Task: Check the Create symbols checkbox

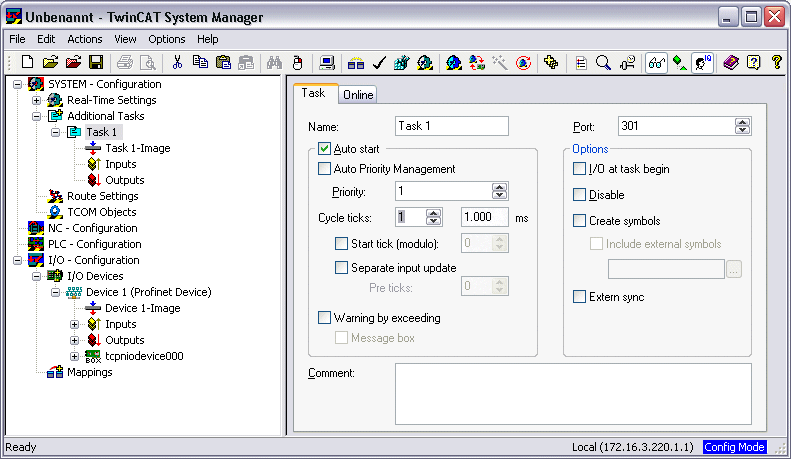Action: tap(580, 220)
